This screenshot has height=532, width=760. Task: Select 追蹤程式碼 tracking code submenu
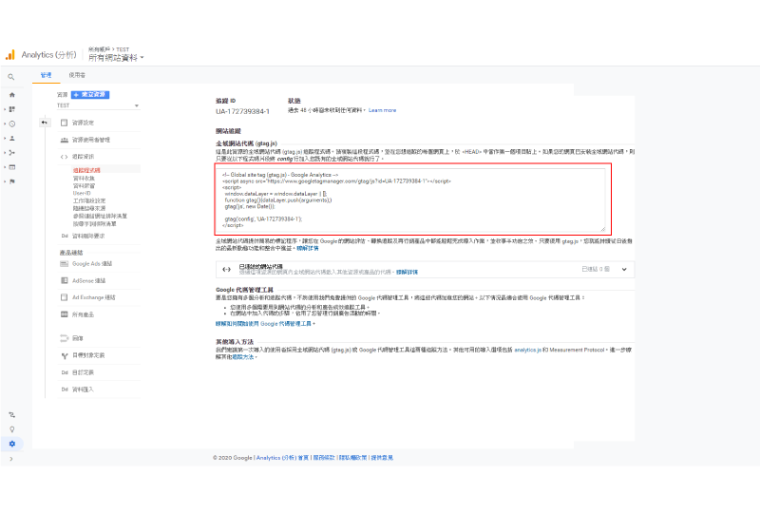(x=86, y=170)
